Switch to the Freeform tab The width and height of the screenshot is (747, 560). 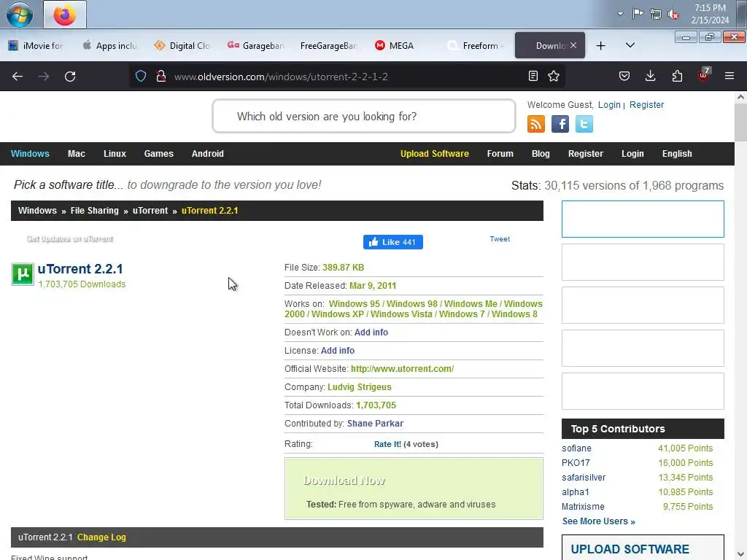[474, 46]
